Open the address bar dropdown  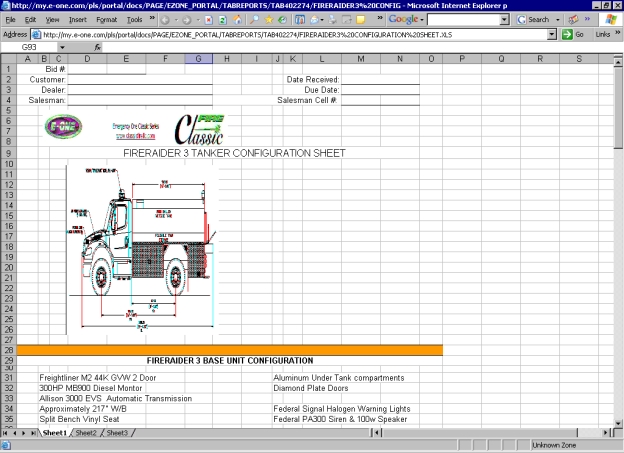coord(552,35)
